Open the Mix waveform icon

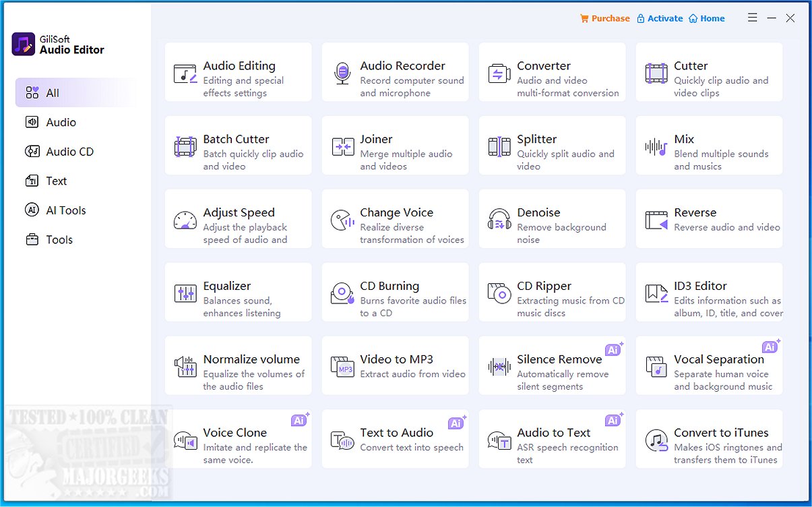click(x=656, y=146)
